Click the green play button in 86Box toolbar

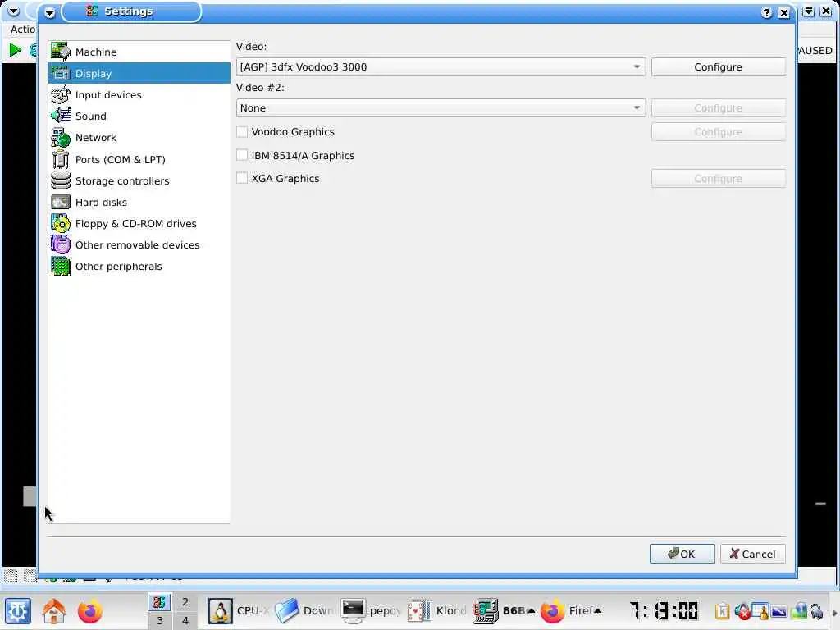point(15,50)
